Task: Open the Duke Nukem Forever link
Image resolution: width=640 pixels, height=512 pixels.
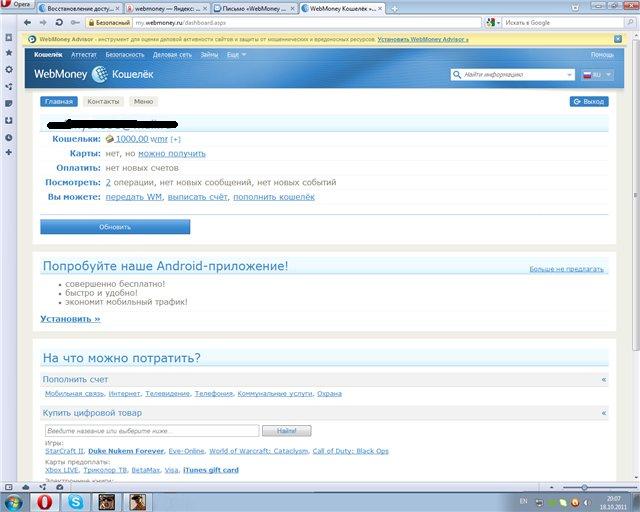Action: [126, 451]
